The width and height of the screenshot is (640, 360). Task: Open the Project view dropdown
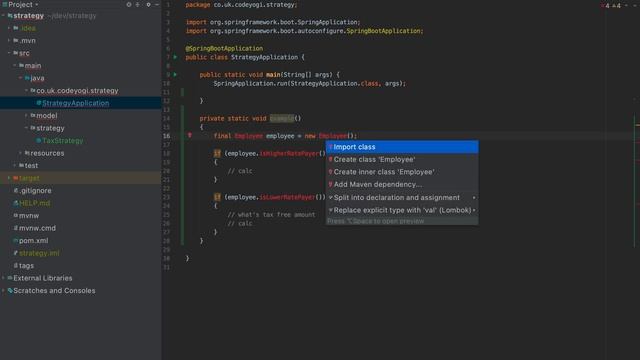tap(37, 4)
